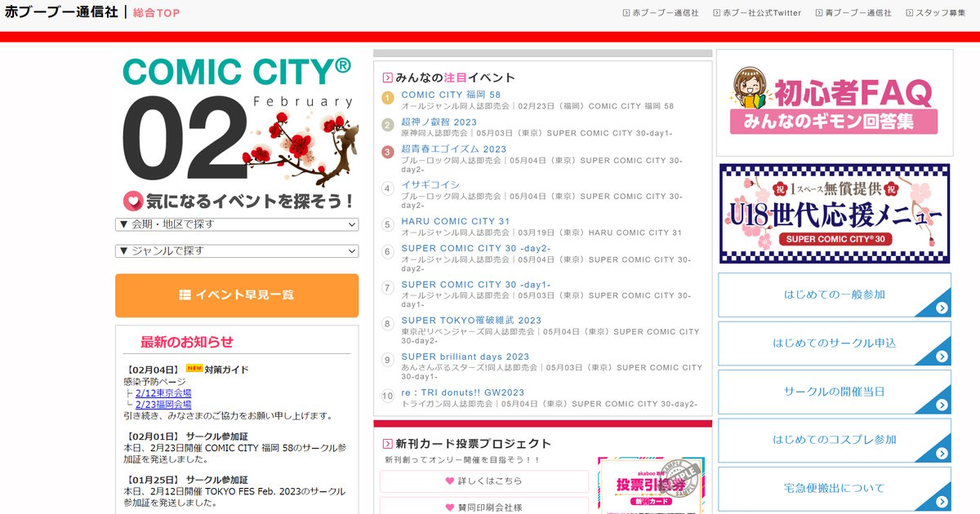This screenshot has height=514, width=980.
Task: Open the 2/12東京会場 link
Action: point(163,393)
